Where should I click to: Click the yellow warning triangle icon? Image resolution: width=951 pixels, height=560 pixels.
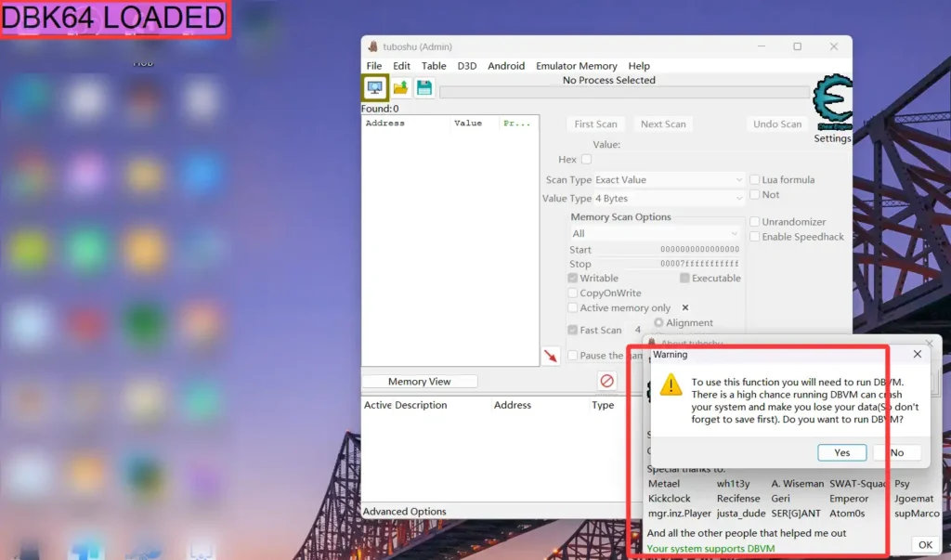pyautogui.click(x=671, y=384)
